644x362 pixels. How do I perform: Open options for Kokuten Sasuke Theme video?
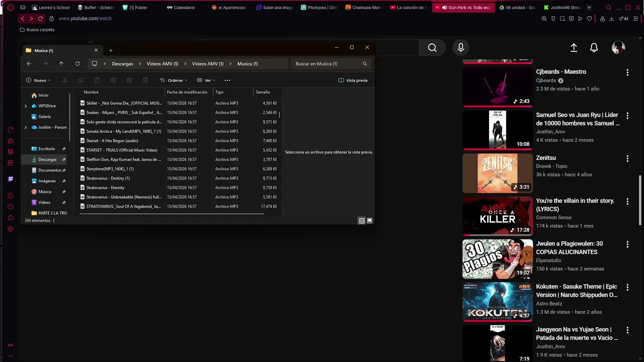pyautogui.click(x=627, y=288)
